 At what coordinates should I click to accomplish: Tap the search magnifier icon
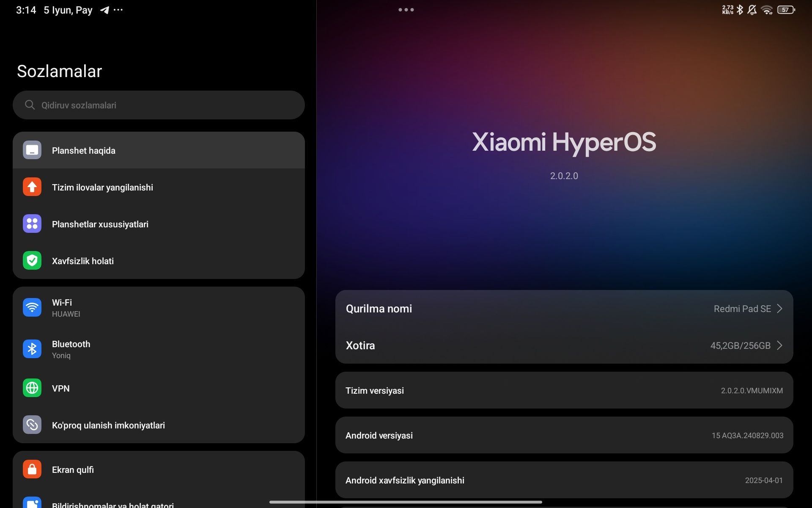pyautogui.click(x=30, y=105)
